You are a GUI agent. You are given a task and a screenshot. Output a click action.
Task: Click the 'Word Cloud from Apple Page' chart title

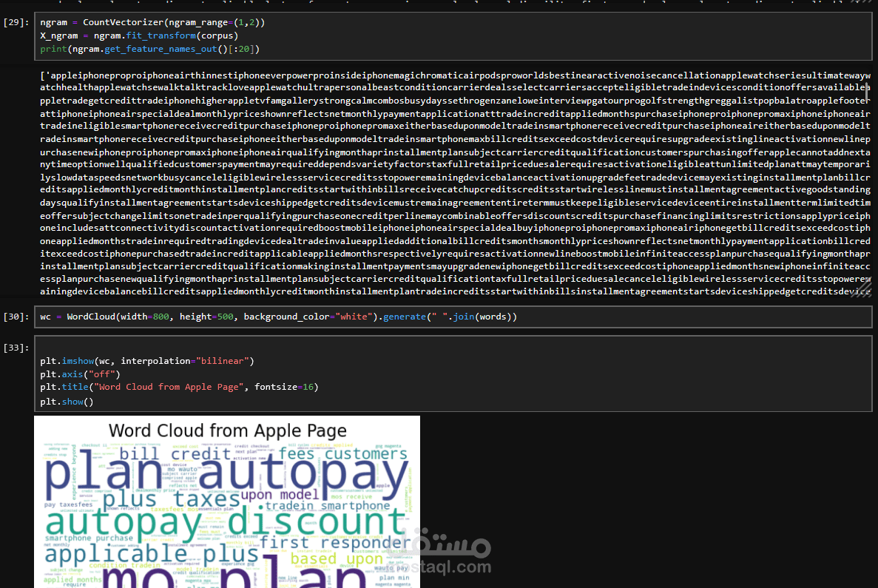pos(227,430)
